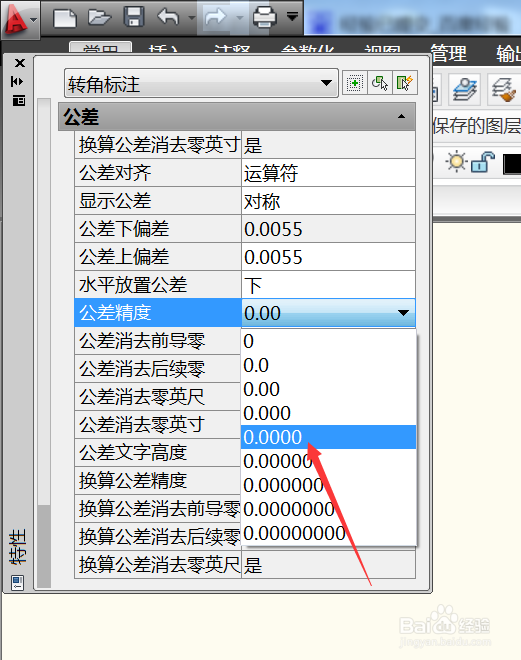The width and height of the screenshot is (521, 660).
Task: Select precision 0.00000000 from list
Action: pyautogui.click(x=329, y=533)
